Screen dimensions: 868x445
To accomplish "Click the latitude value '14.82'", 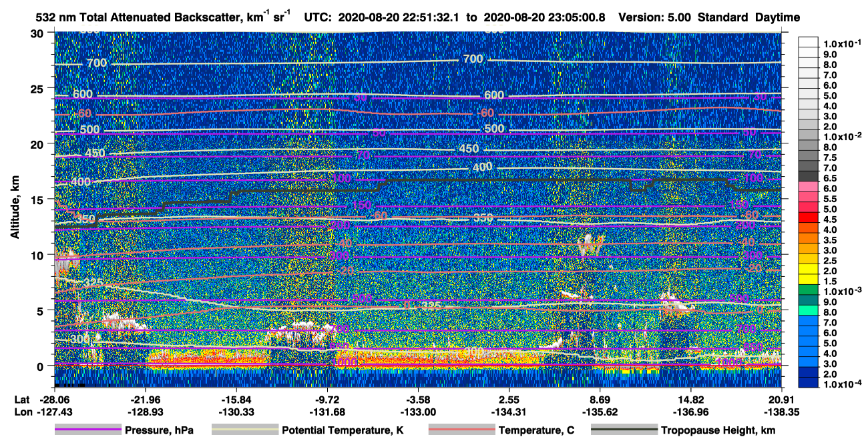I will [690, 399].
